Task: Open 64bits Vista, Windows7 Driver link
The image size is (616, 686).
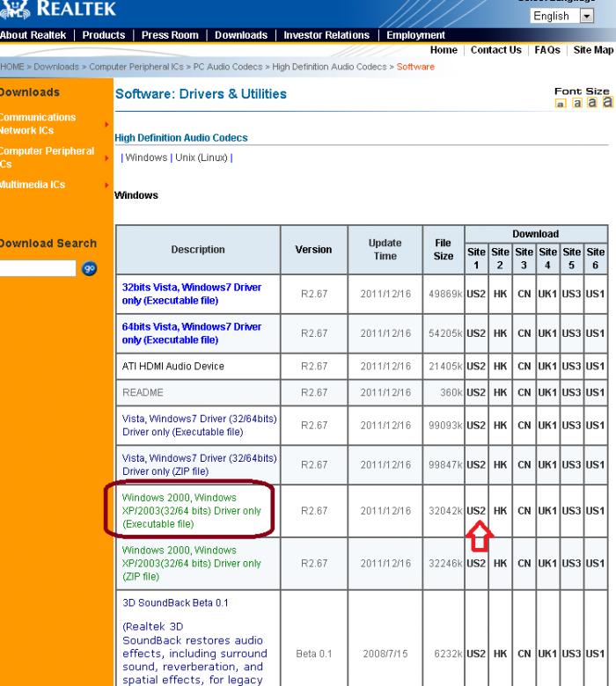Action: pyautogui.click(x=192, y=333)
